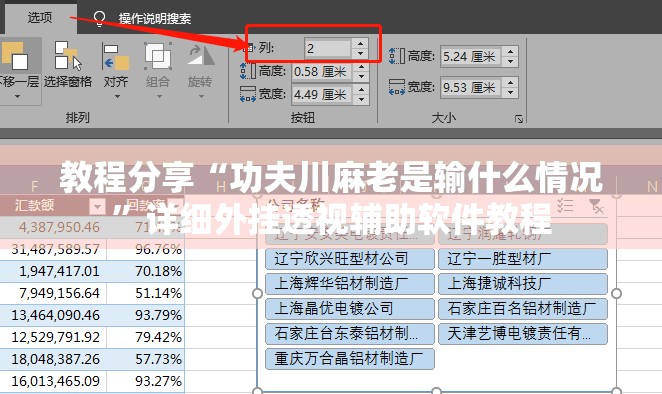This screenshot has height=394, width=662.
Task: Select slicer item 天津艺博电镀责任有...
Action: pos(523,334)
